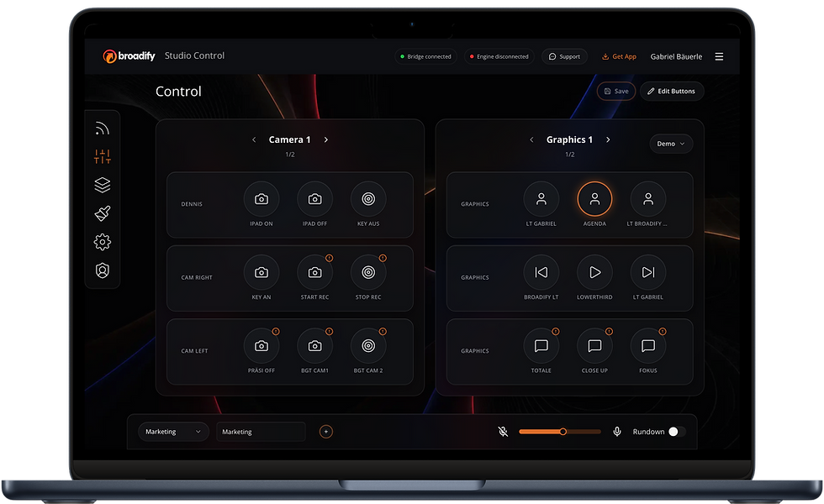Click the microphone icon beside volume slider
Screen dimensions: 824x504
coord(617,432)
